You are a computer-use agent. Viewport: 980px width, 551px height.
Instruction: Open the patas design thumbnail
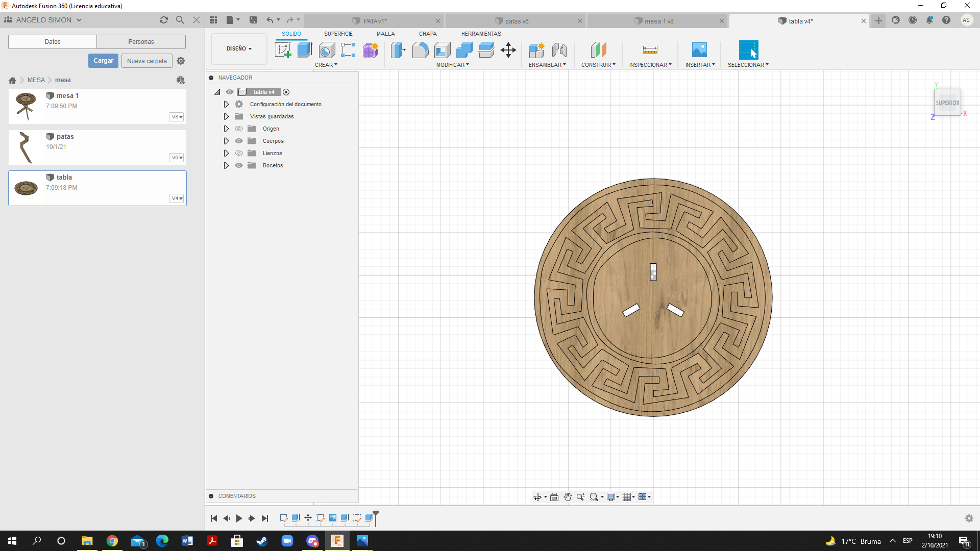(x=26, y=147)
